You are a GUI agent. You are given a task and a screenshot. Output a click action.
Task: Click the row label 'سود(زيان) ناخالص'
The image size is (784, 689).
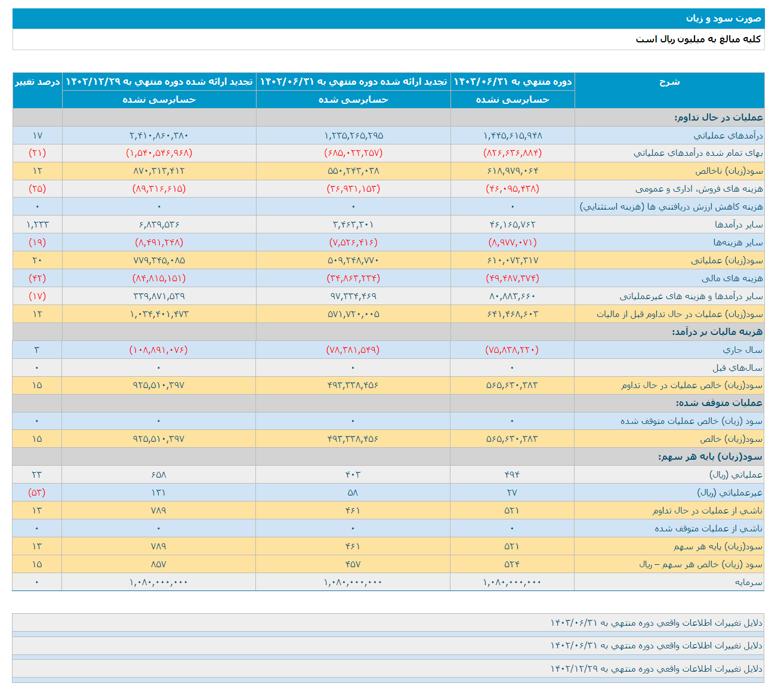[x=729, y=171]
